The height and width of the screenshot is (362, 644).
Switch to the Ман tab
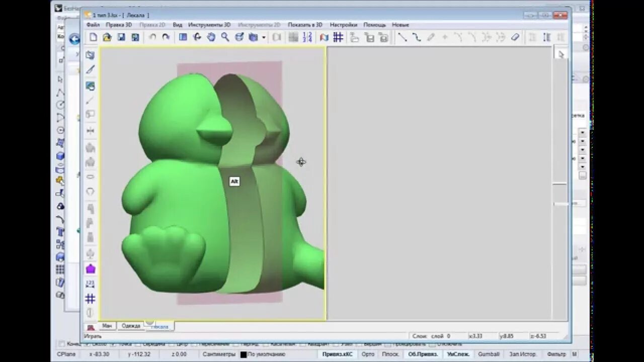click(107, 326)
